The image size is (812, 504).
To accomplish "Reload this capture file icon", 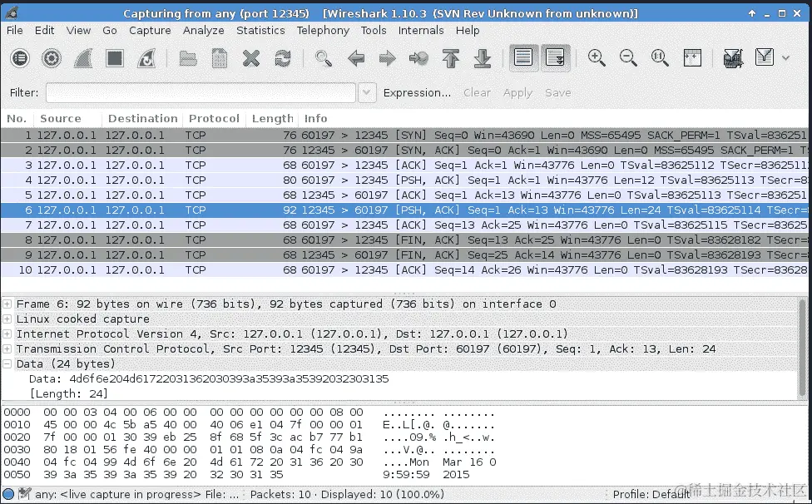I will [x=283, y=58].
